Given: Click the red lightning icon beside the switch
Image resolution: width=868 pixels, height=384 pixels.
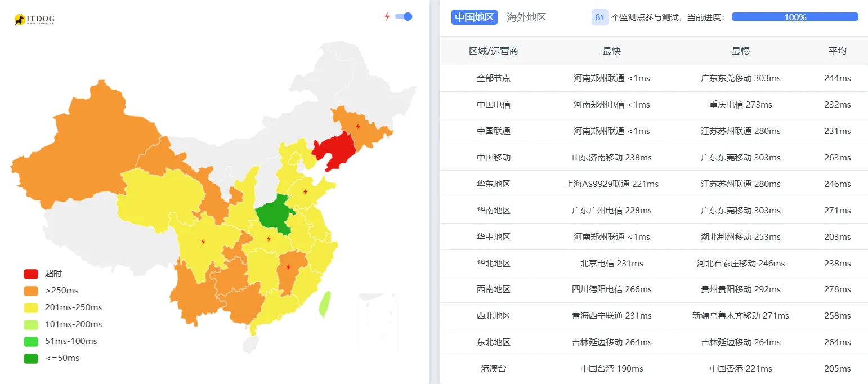Looking at the screenshot, I should point(387,16).
